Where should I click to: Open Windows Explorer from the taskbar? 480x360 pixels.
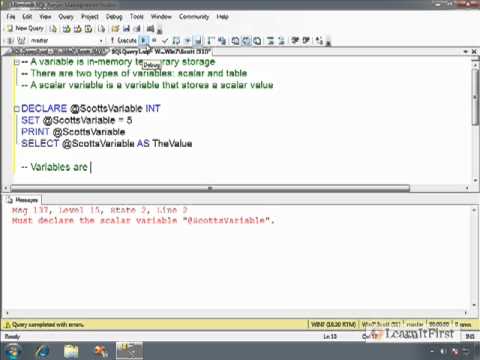point(71,351)
